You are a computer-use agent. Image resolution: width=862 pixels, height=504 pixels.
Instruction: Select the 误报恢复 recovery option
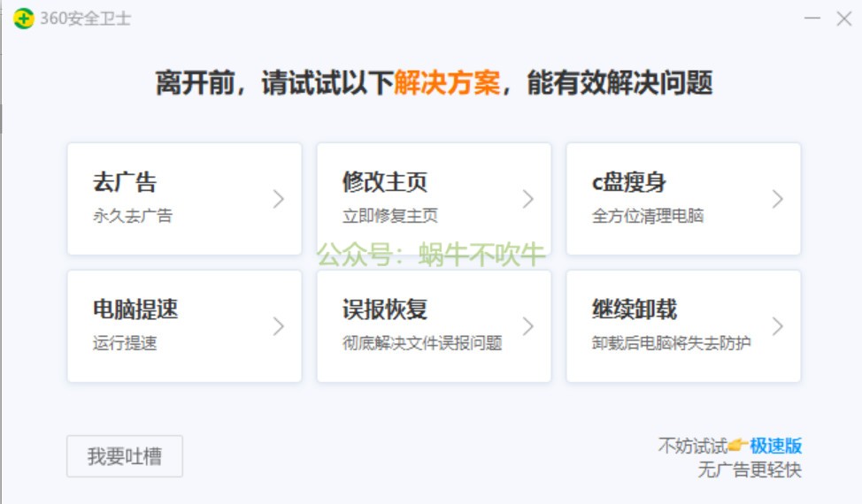pos(434,326)
